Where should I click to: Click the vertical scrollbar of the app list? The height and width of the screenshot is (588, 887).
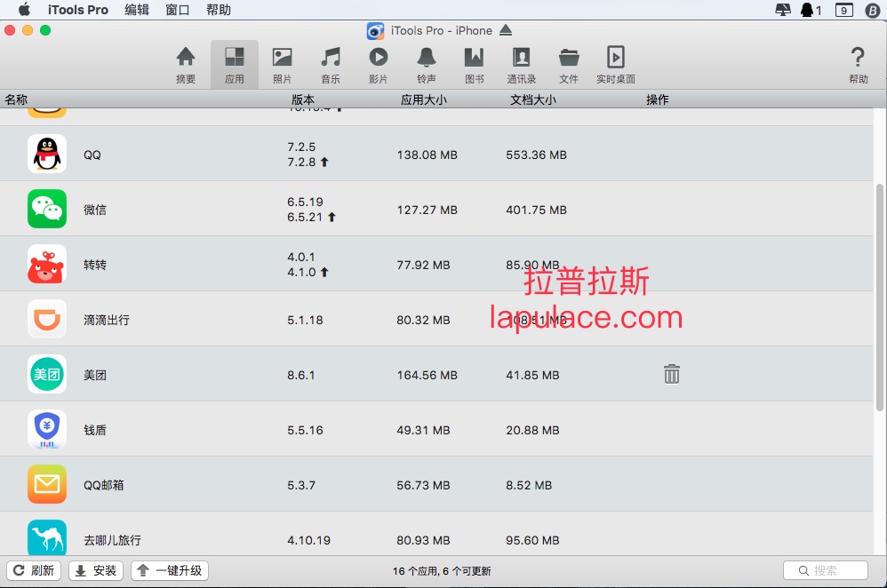click(x=880, y=298)
